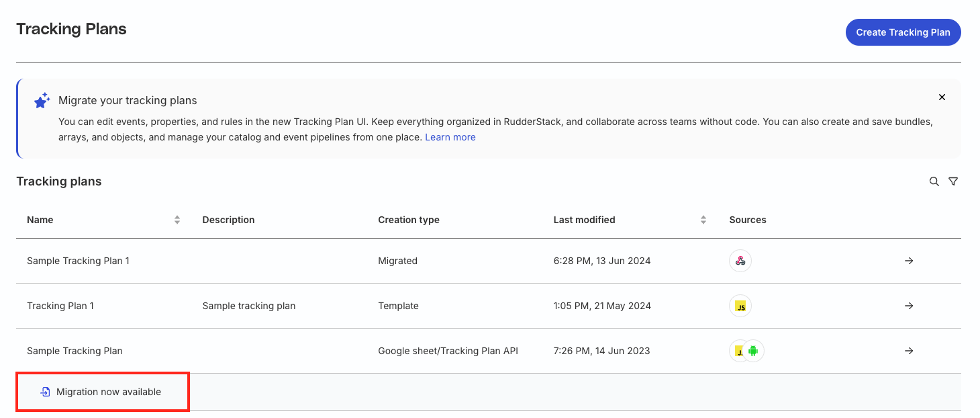The image size is (980, 418).
Task: Click the '7:26 PM, 14 Jun 2023' date
Action: [602, 351]
